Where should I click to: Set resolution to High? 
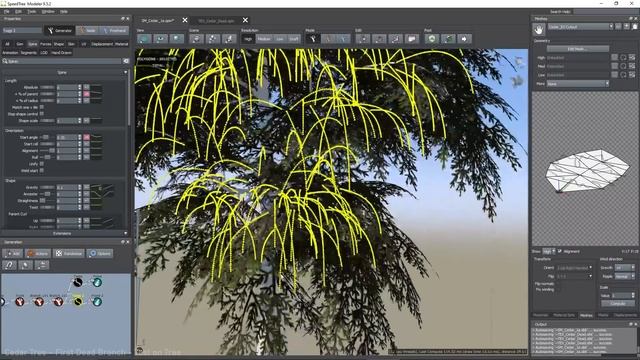248,39
